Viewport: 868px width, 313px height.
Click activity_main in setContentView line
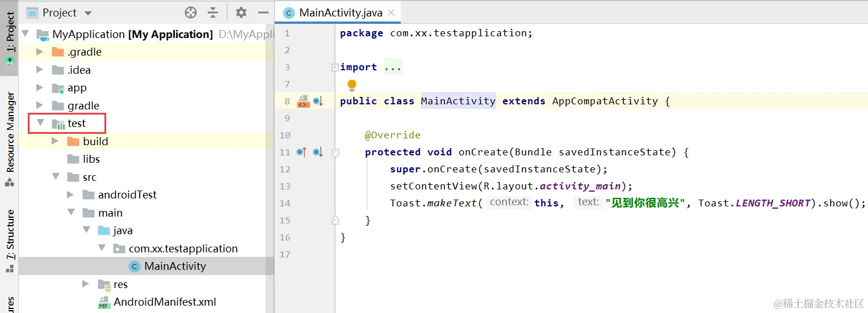coord(581,186)
